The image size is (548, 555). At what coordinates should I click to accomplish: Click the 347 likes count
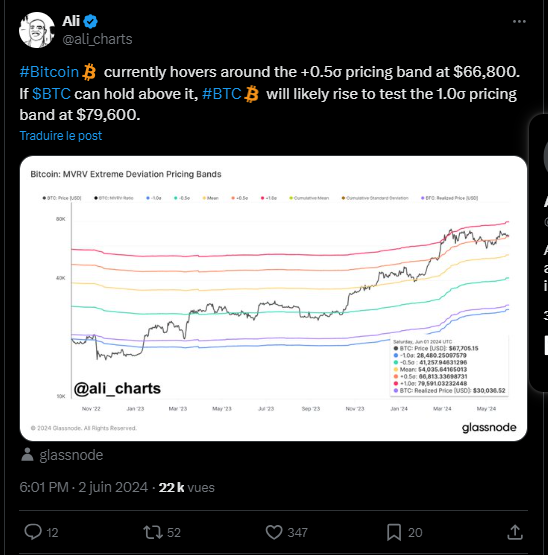[297, 532]
